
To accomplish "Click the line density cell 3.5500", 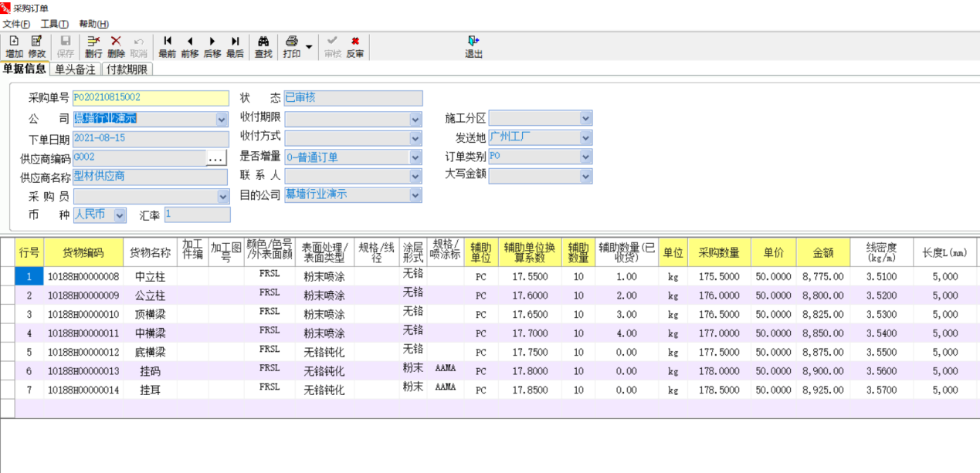I will click(x=881, y=352).
